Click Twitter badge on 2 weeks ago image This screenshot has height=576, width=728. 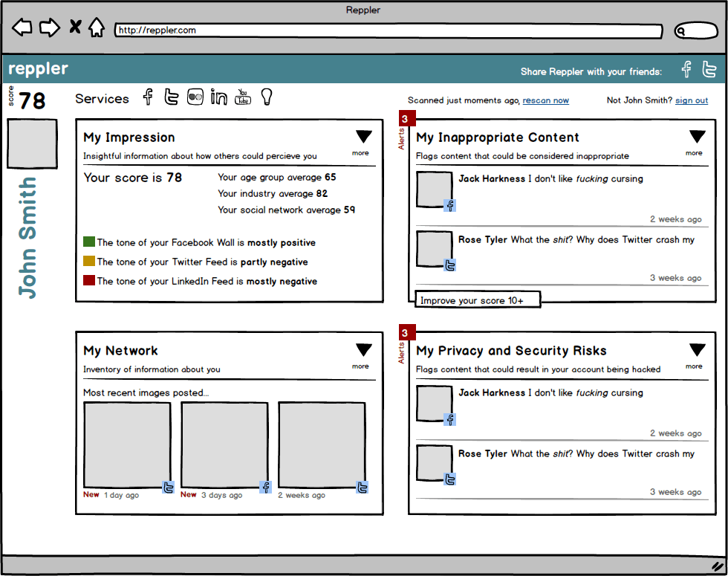point(363,488)
